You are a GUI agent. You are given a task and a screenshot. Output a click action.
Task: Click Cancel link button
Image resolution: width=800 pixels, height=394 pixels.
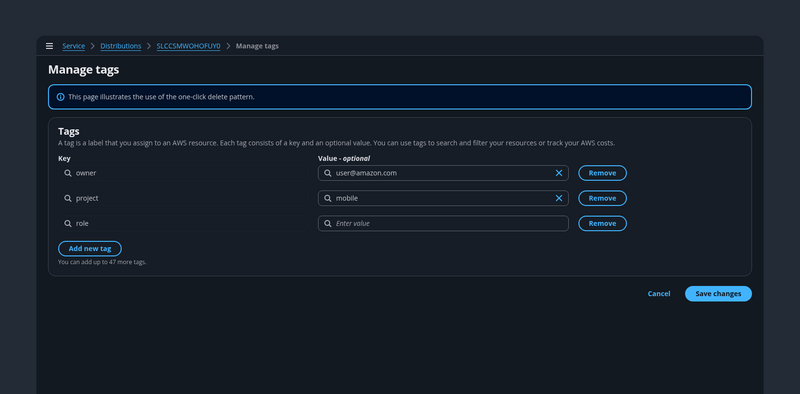pos(659,294)
